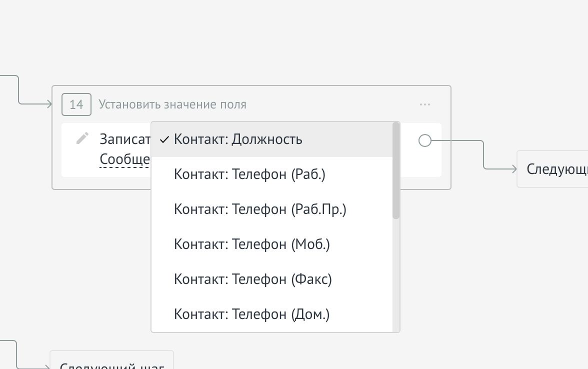Select Контакт: Телефон (Факс) option
This screenshot has height=369, width=588.
[x=252, y=279]
